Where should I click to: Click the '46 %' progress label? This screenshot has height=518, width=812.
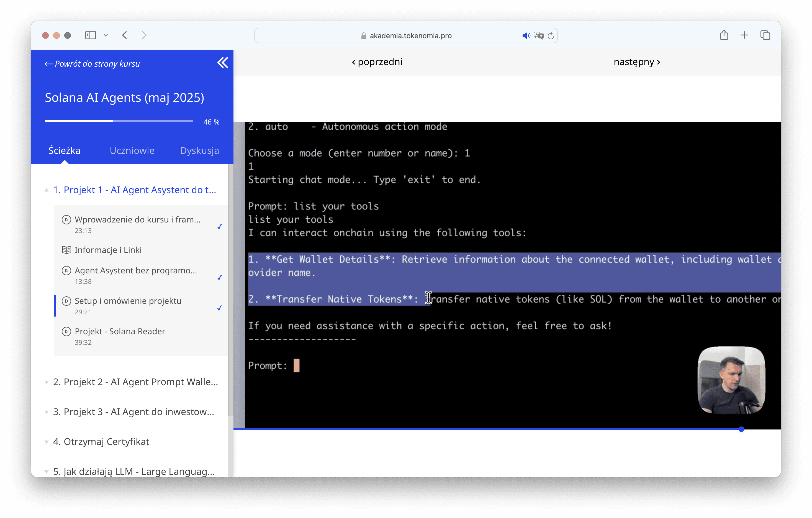pos(211,122)
